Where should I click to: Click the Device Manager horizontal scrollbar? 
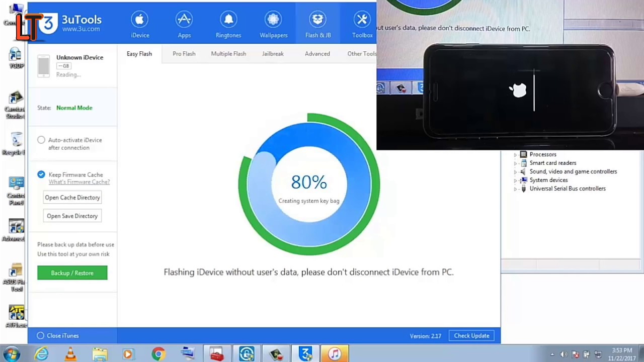572,265
